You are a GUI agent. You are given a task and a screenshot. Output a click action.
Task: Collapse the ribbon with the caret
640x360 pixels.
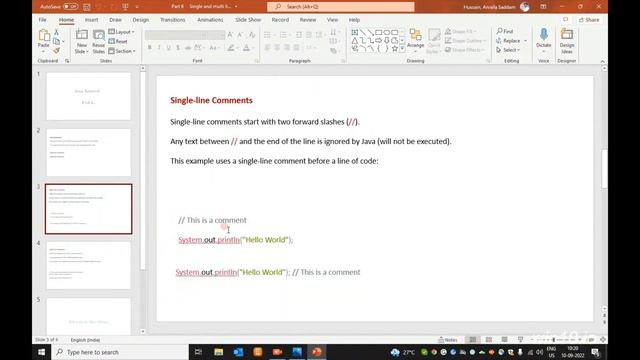tap(602, 61)
